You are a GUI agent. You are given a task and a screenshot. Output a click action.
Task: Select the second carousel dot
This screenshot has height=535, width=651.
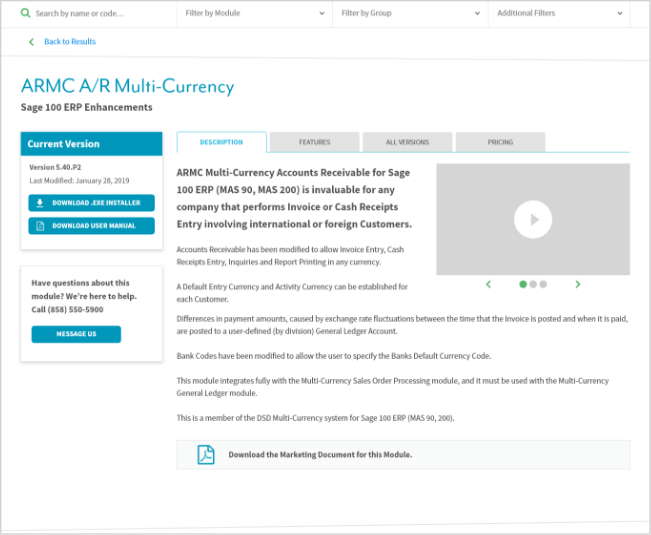click(x=533, y=284)
